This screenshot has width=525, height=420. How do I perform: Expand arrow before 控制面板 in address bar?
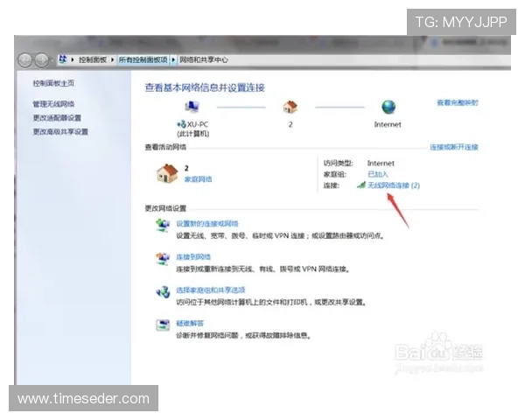tap(73, 59)
